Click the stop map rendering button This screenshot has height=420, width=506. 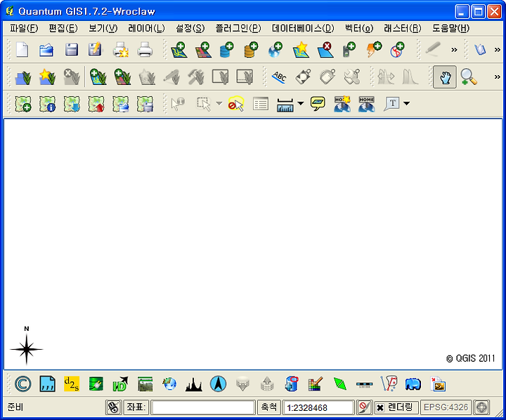click(x=364, y=407)
